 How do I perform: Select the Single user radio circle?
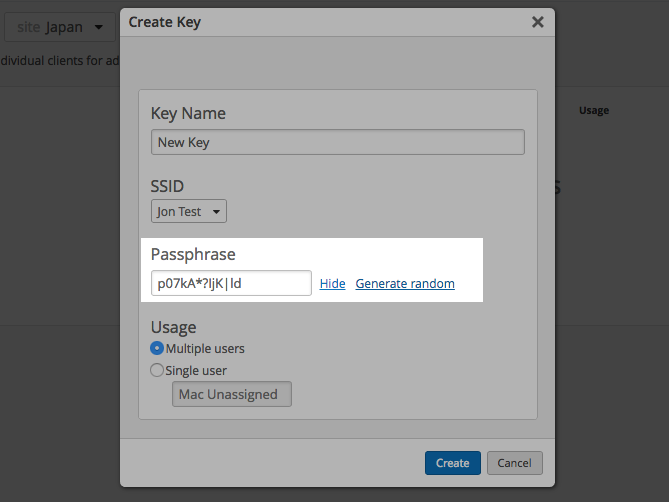click(156, 370)
